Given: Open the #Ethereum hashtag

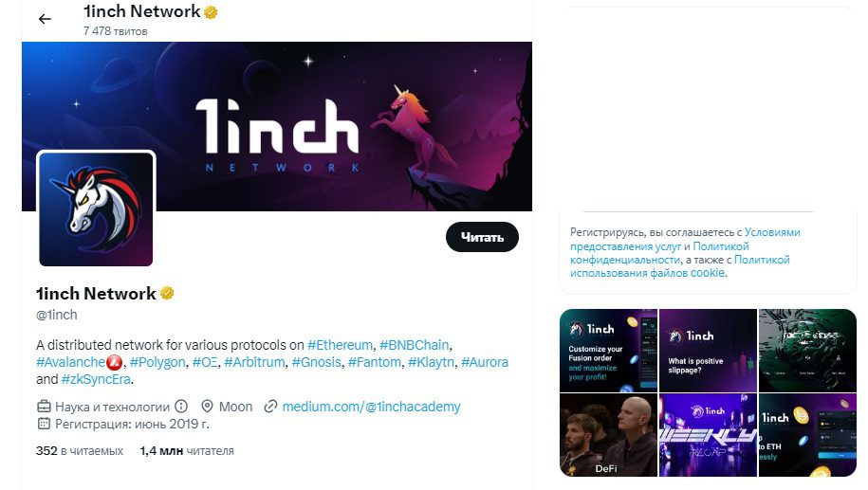Looking at the screenshot, I should pos(340,345).
